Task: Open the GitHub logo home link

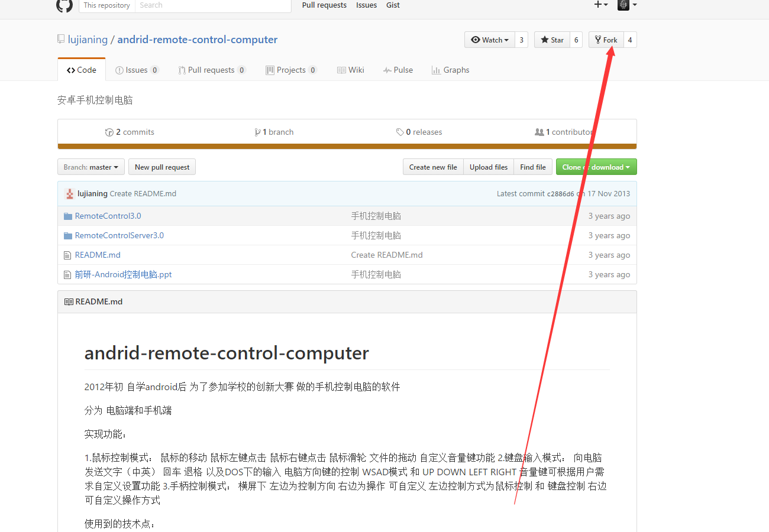Action: (64, 5)
